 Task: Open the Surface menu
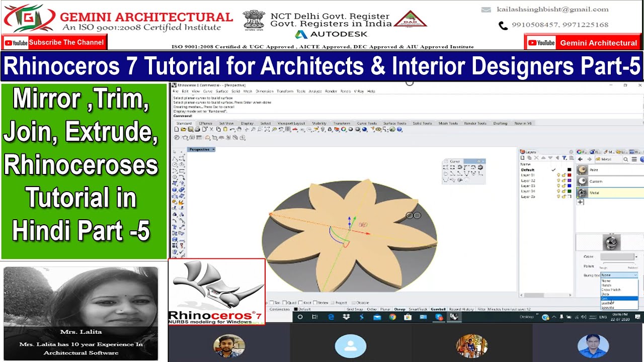[222, 91]
